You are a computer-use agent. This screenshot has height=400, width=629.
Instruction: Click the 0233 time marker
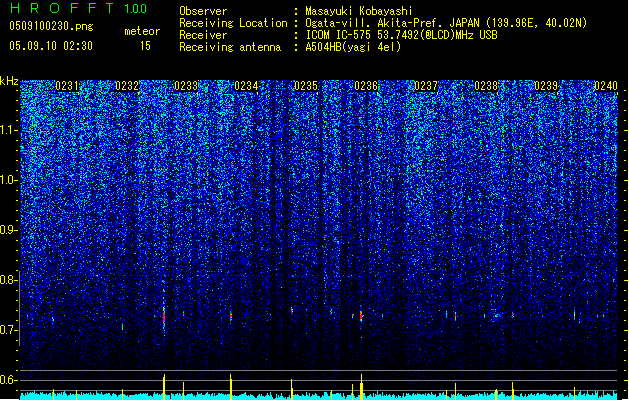[x=186, y=86]
